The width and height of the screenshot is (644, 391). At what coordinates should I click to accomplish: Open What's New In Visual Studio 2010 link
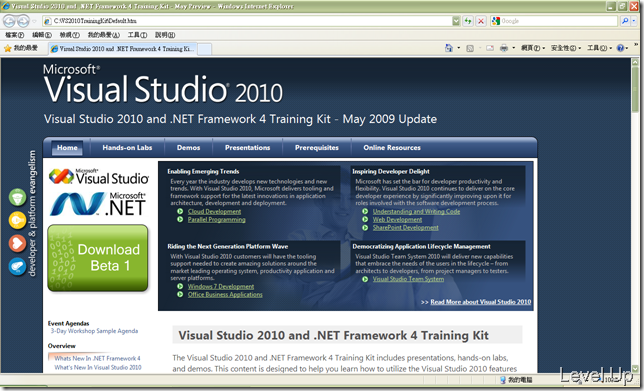point(98,368)
